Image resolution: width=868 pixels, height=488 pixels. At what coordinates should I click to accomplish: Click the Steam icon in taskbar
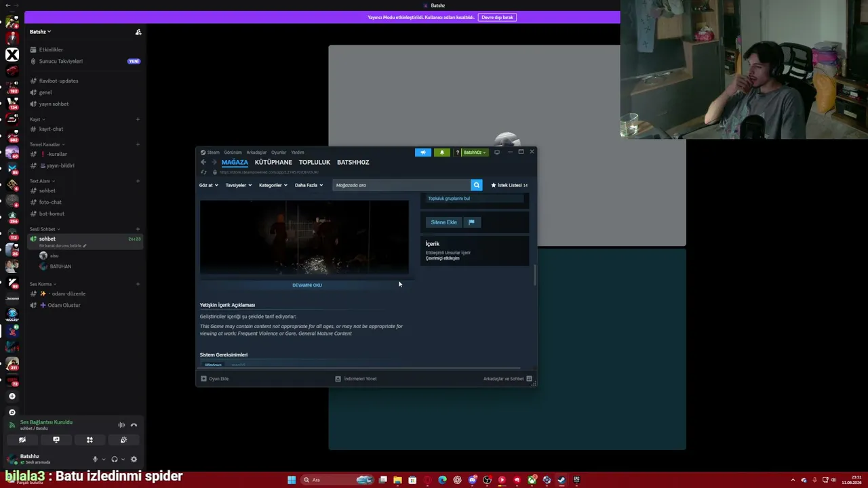(561, 480)
